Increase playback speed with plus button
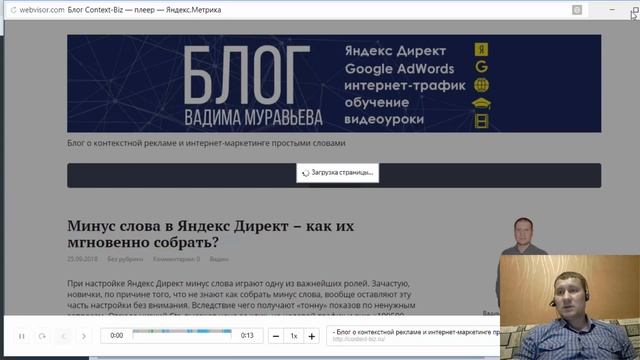 point(312,336)
